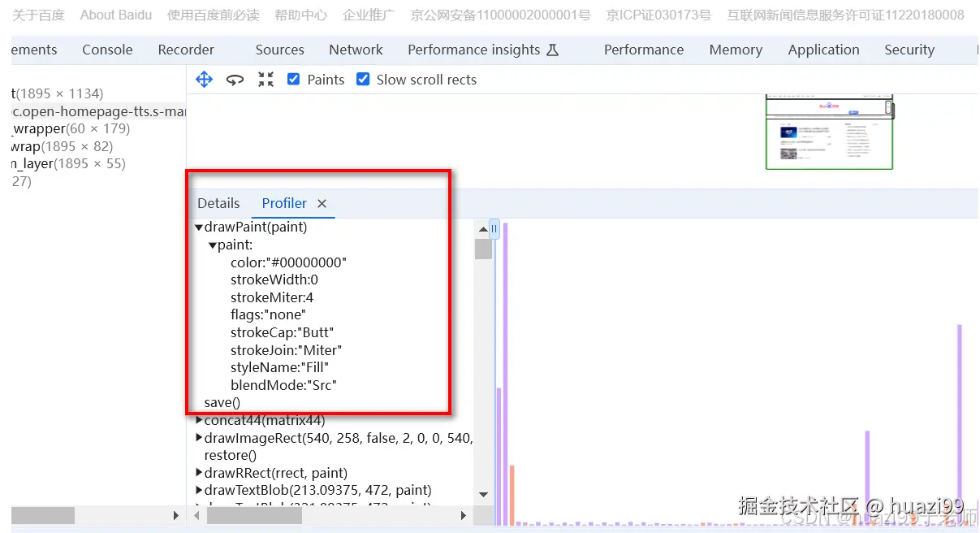Screen dimensions: 980x533
Task: Select the styleName:"Fill" property line
Action: tap(279, 367)
